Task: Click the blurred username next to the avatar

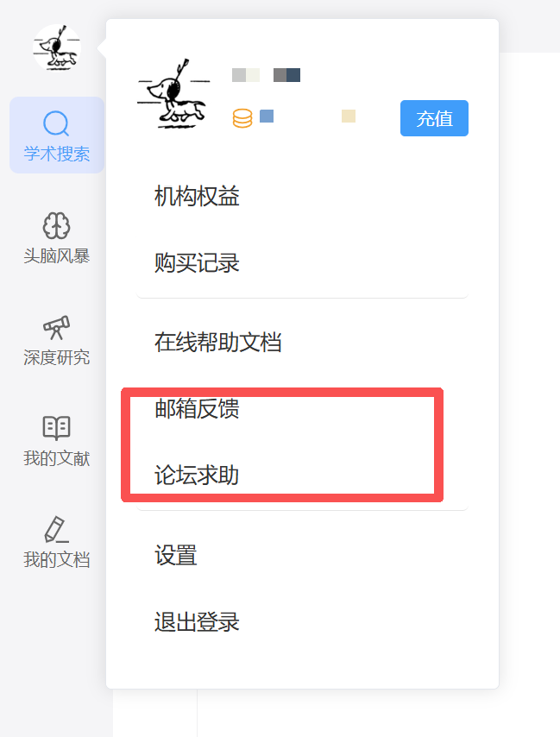Action: pos(266,75)
